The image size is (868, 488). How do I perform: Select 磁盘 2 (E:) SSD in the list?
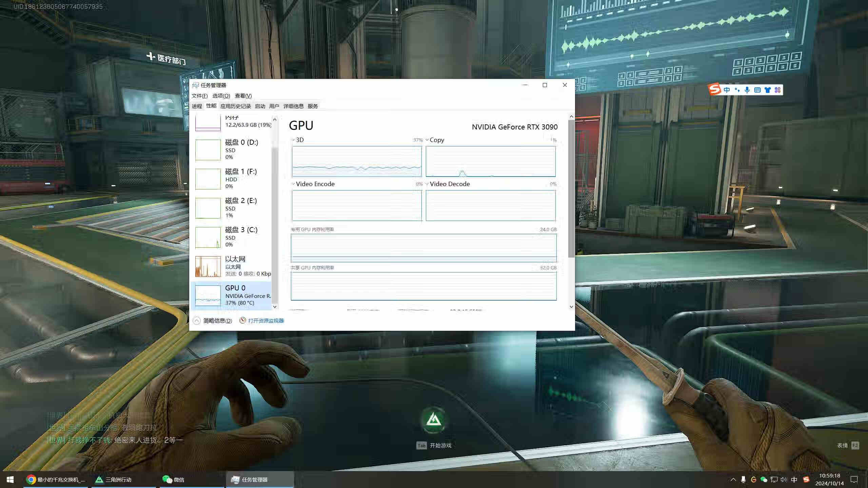pos(232,208)
